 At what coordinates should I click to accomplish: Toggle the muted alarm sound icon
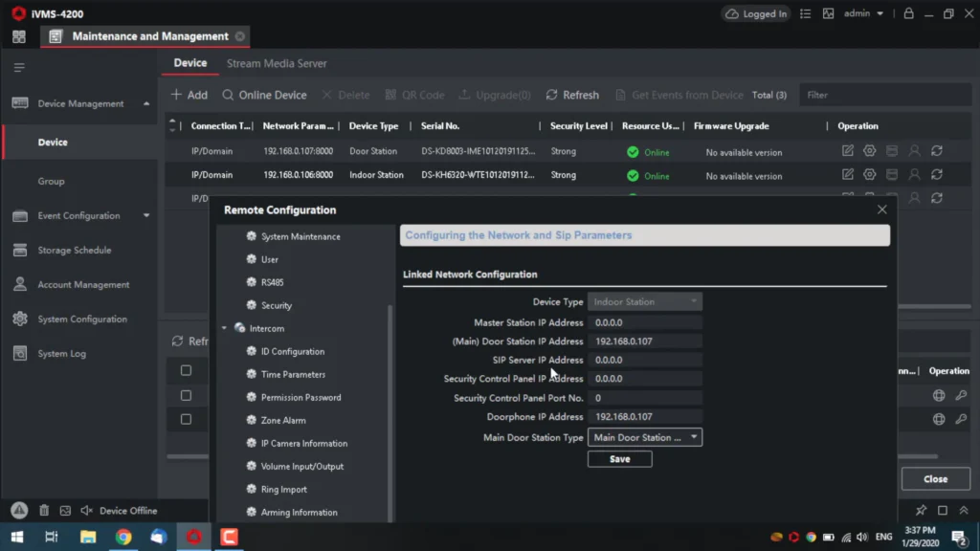[86, 511]
